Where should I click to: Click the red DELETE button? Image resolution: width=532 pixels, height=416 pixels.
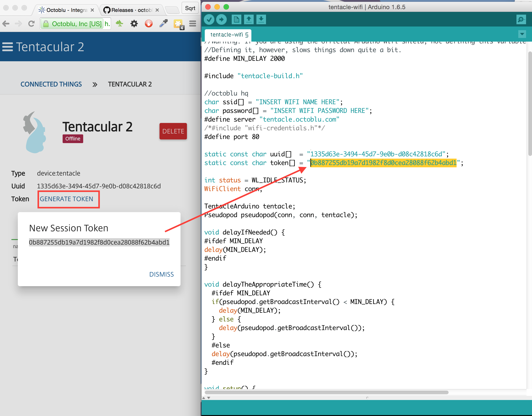pos(173,131)
